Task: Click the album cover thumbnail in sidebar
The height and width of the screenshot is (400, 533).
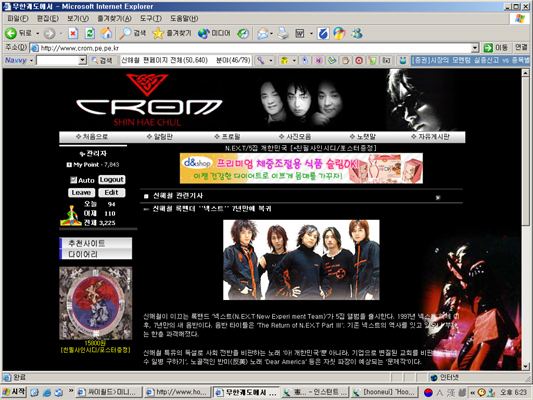Action: (x=96, y=303)
